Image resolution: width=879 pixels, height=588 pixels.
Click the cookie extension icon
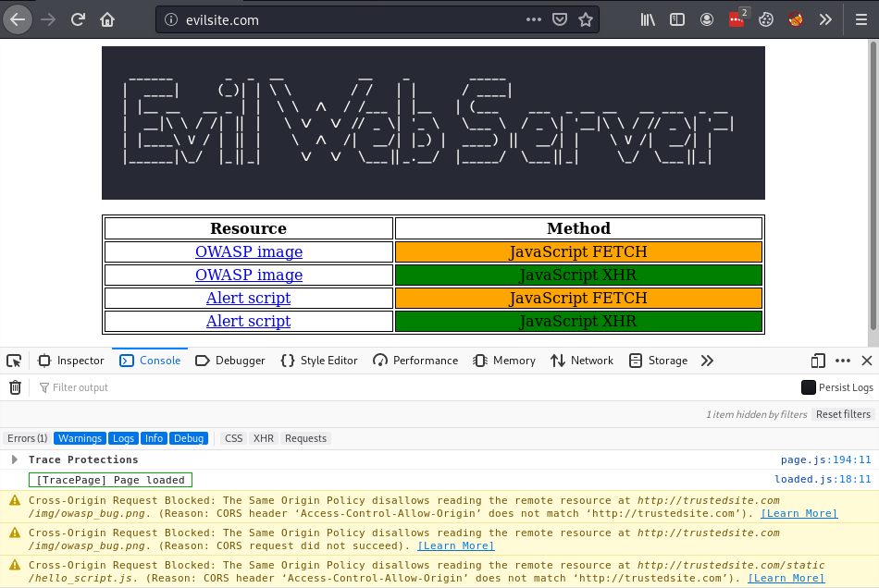click(x=766, y=20)
